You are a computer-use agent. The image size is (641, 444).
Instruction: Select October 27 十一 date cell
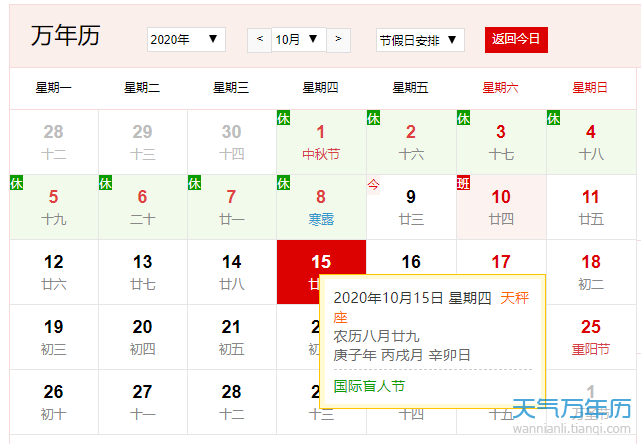coord(143,402)
